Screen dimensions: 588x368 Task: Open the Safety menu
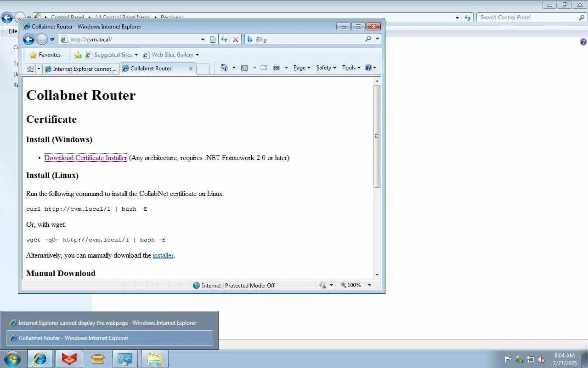coord(326,68)
